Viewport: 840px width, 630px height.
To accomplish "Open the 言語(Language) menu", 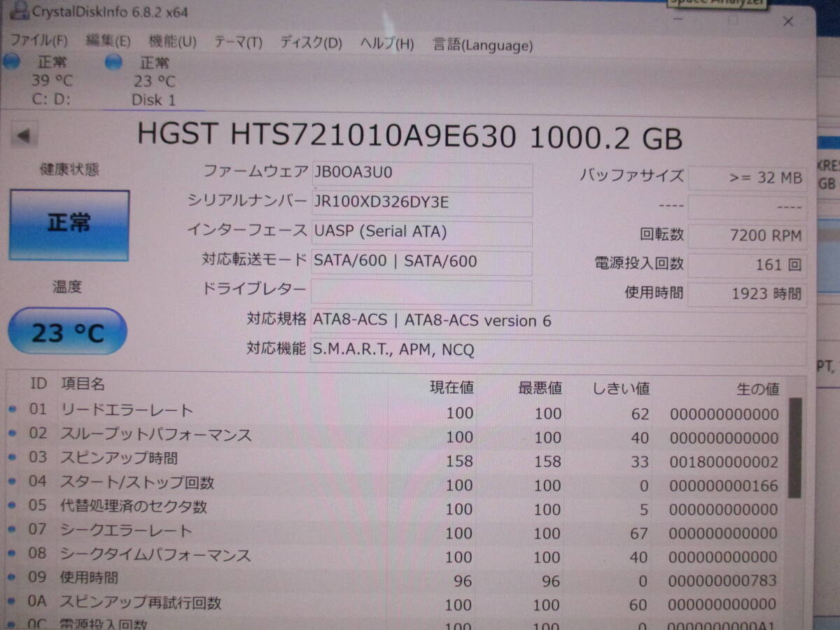I will pos(483,45).
